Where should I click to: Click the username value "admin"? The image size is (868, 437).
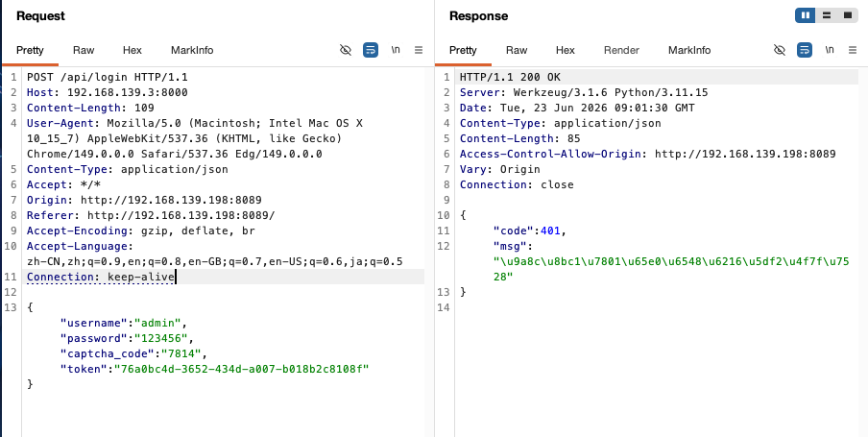click(157, 323)
